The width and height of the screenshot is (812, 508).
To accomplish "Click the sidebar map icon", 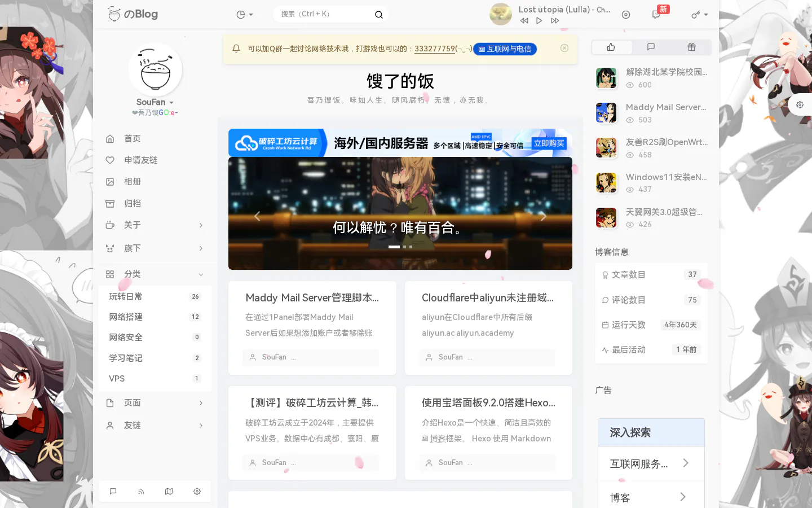I will (169, 492).
